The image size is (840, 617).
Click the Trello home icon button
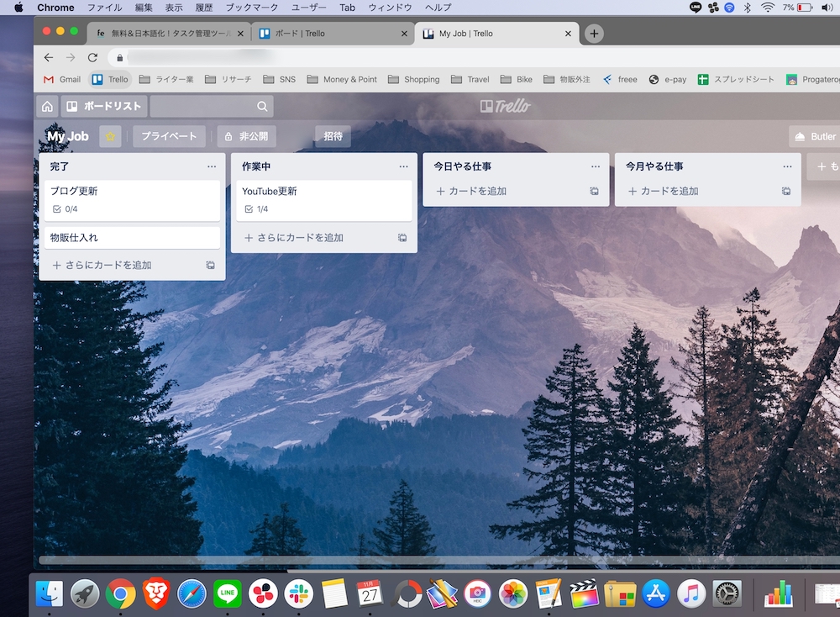click(47, 106)
